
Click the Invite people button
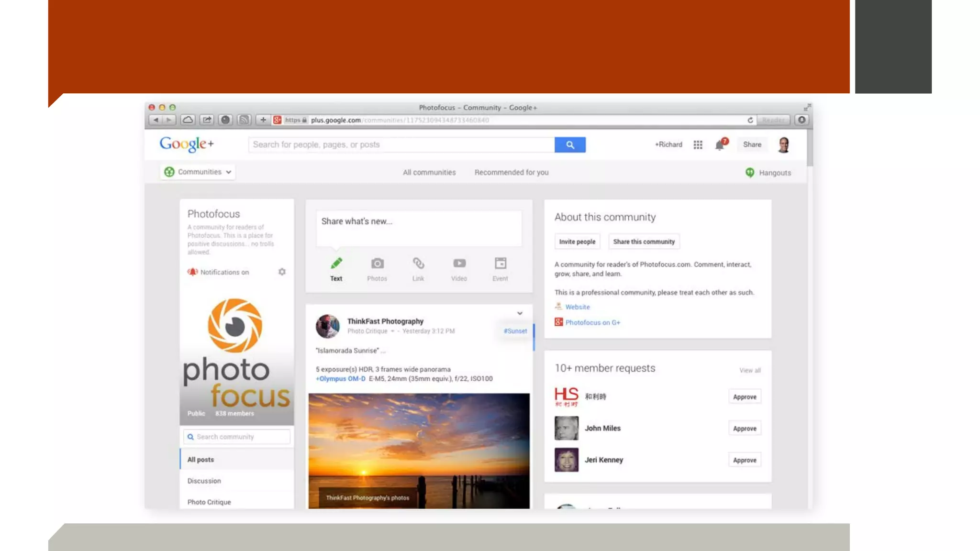[x=577, y=242]
